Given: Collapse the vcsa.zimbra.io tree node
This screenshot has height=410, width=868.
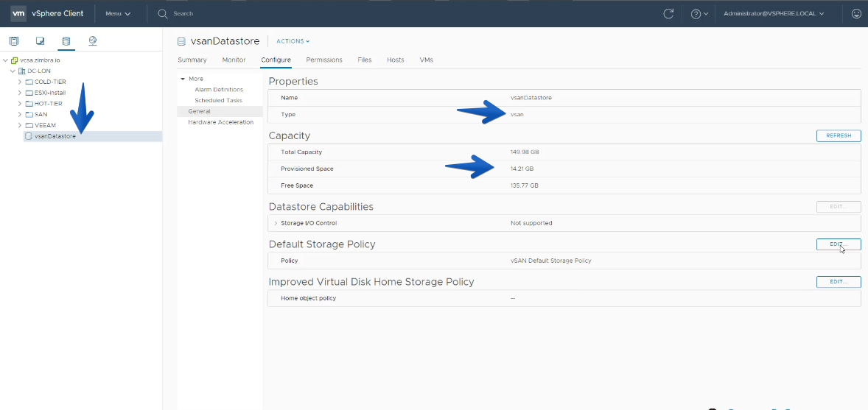Looking at the screenshot, I should (5, 60).
